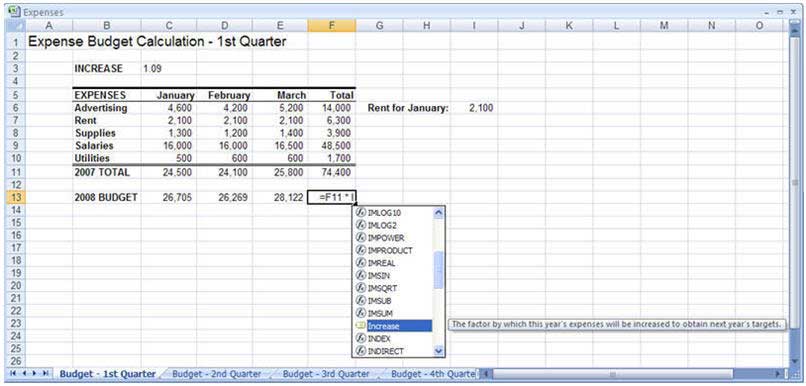Select IMLOG10 function in autocomplete list
This screenshot has height=386, width=806.
pyautogui.click(x=394, y=213)
